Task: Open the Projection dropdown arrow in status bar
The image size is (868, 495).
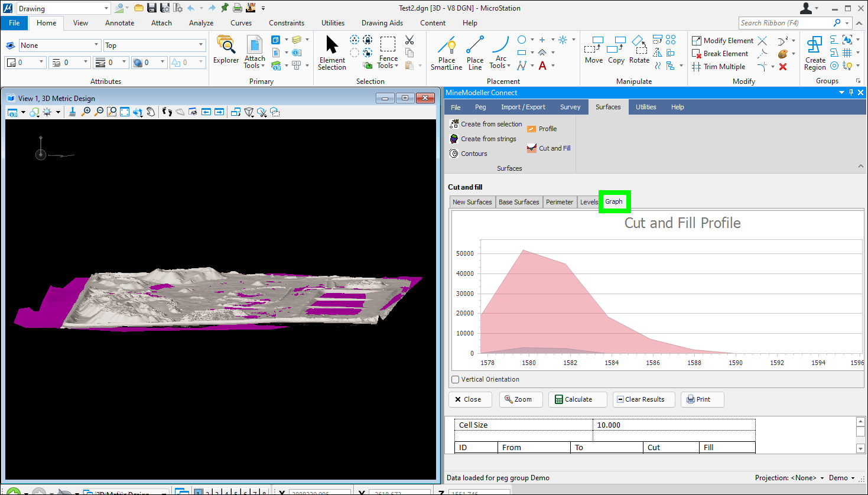Action: click(822, 478)
